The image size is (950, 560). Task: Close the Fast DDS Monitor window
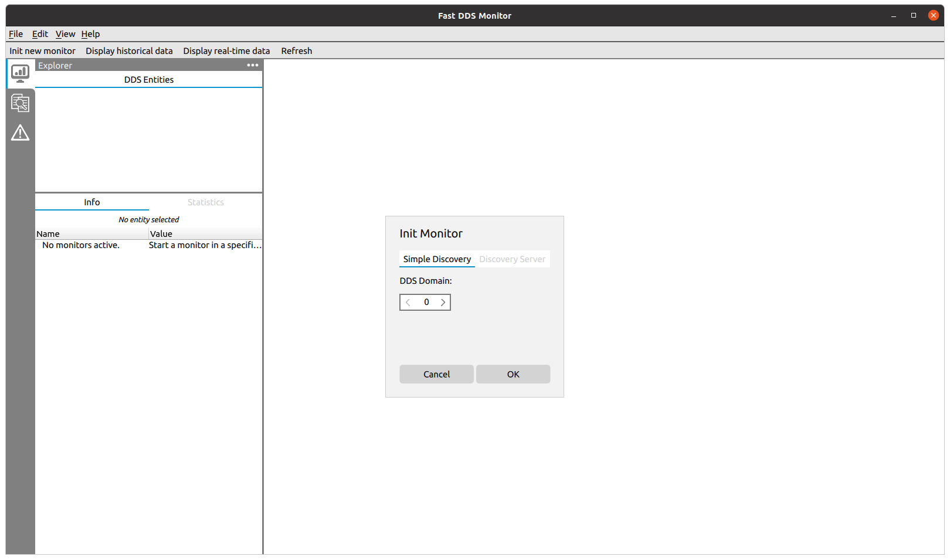[934, 16]
